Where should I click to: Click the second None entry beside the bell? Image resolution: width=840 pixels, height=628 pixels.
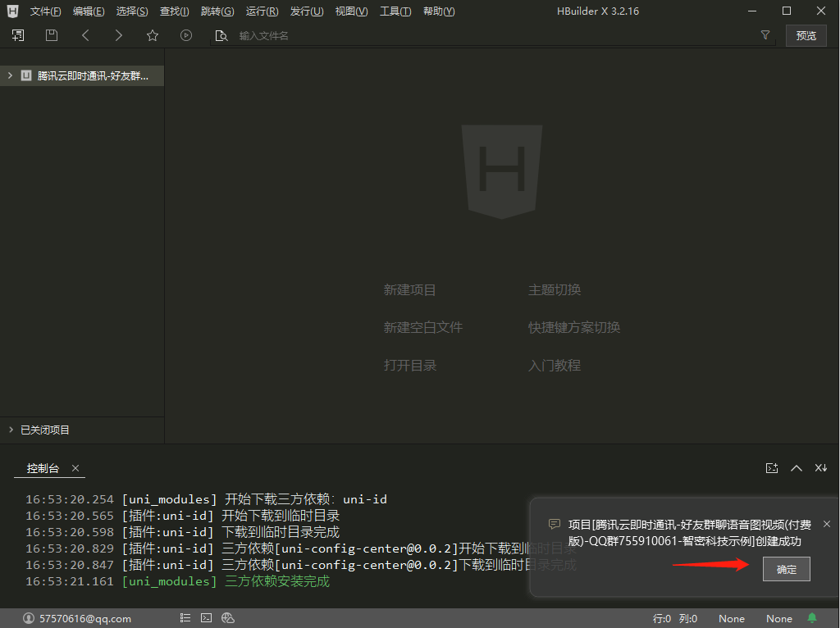coord(779,618)
